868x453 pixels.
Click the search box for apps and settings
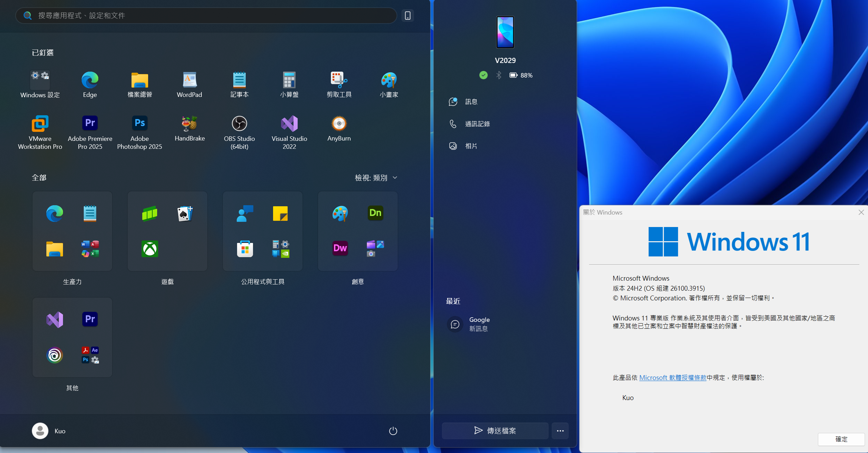(206, 16)
